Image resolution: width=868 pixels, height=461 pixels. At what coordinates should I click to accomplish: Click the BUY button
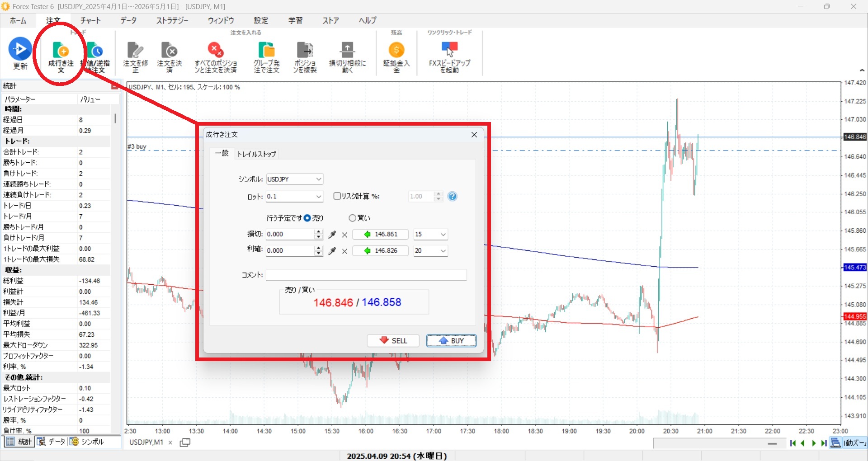(x=451, y=340)
